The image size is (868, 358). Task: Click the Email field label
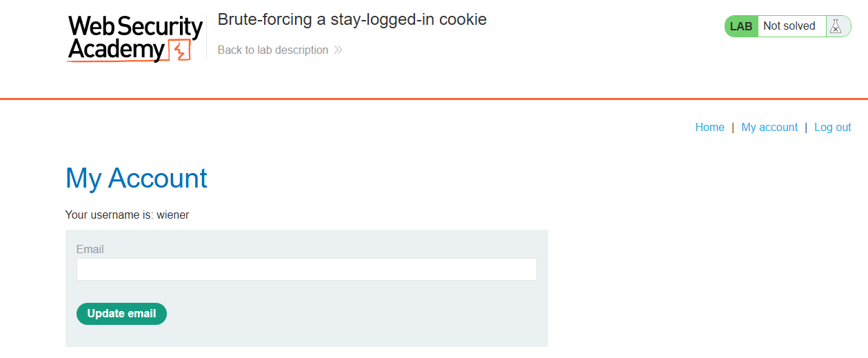tap(90, 249)
